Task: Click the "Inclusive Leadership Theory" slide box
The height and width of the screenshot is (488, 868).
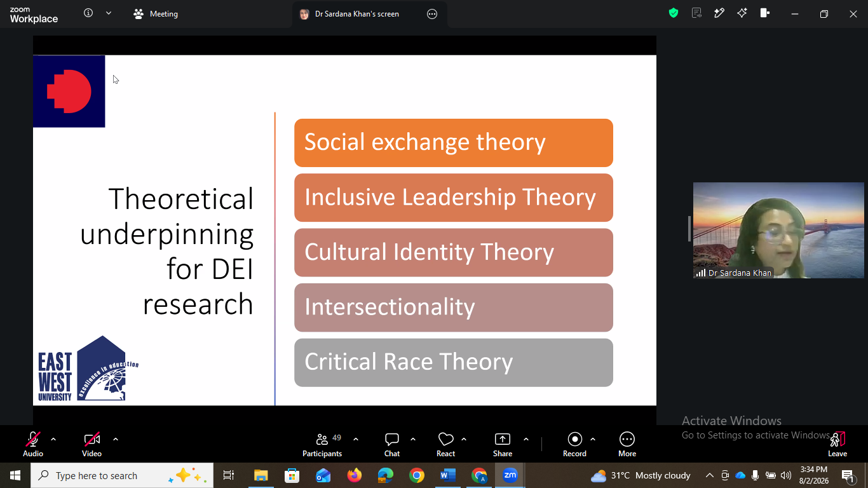Action: 454,198
